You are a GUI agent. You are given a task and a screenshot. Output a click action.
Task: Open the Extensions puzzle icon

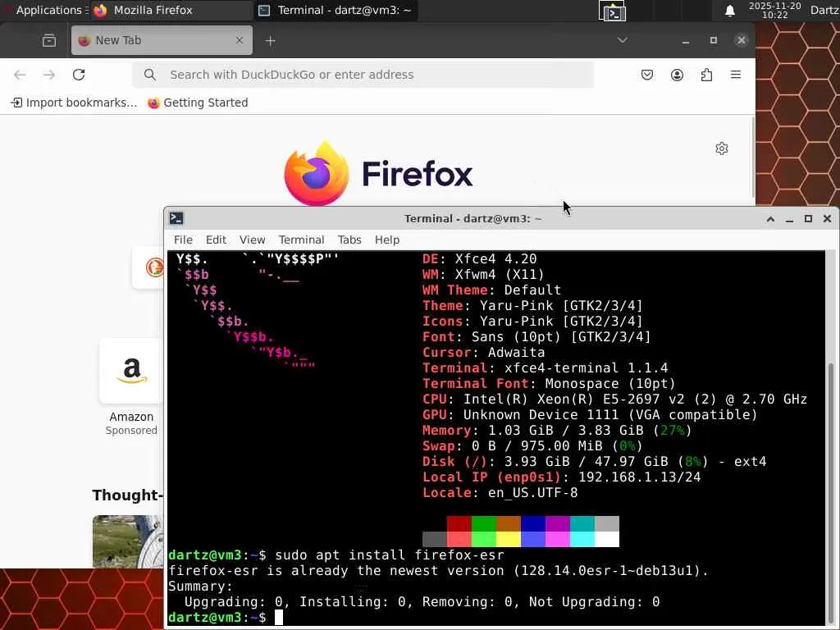[706, 75]
